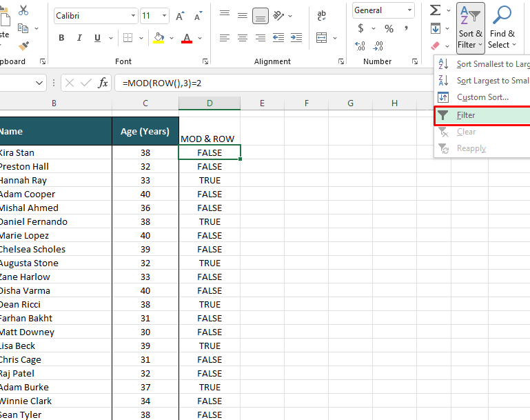
Task: Click the Orientation text rotation icon
Action: pos(278,16)
